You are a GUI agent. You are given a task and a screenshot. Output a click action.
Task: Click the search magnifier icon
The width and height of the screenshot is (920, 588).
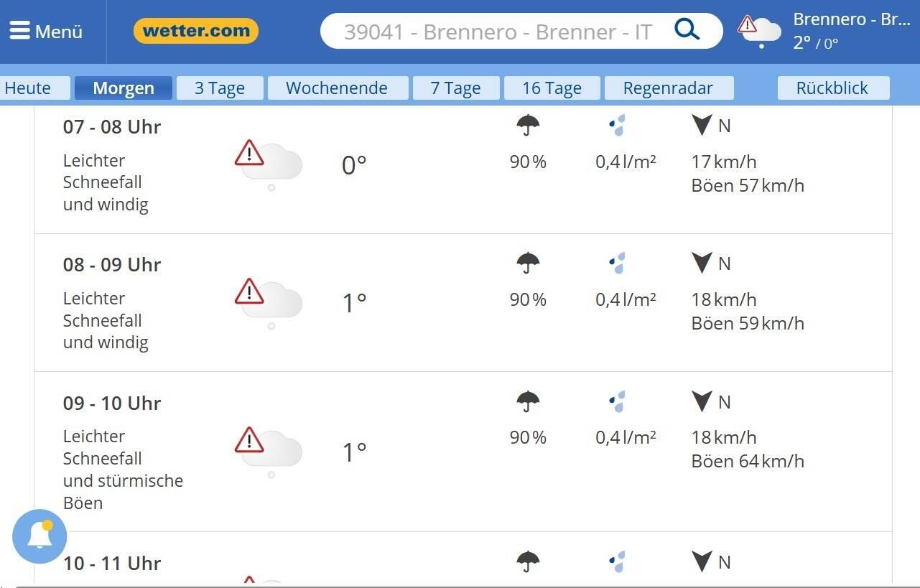[687, 30]
